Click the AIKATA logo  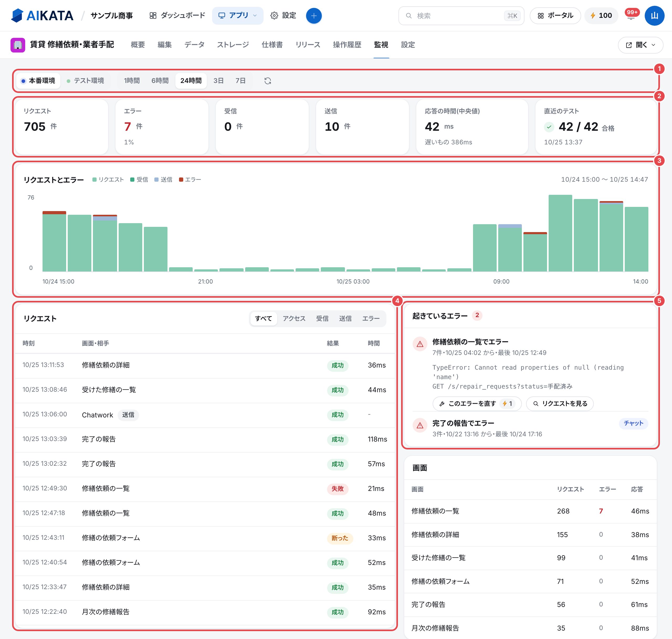click(42, 16)
